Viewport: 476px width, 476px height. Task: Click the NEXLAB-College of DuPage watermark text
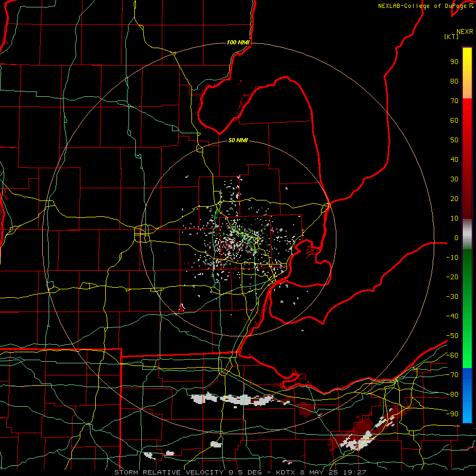click(426, 6)
